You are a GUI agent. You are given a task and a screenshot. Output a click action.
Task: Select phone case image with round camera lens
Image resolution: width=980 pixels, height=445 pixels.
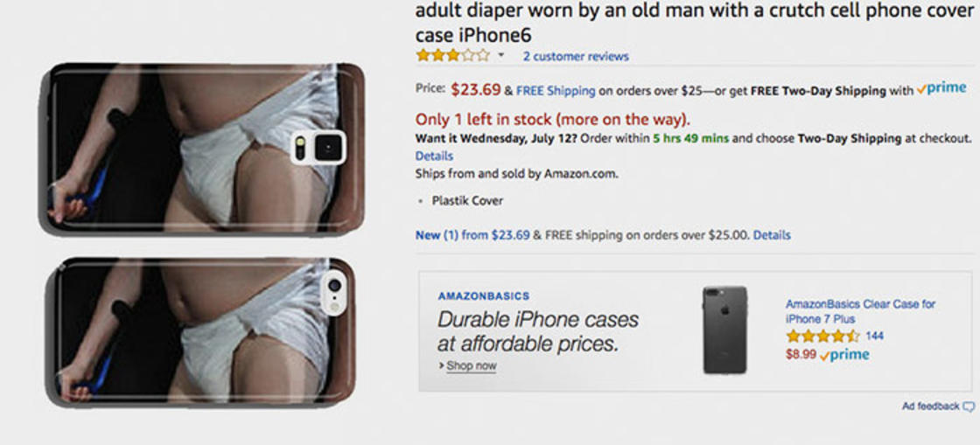pyautogui.click(x=201, y=332)
